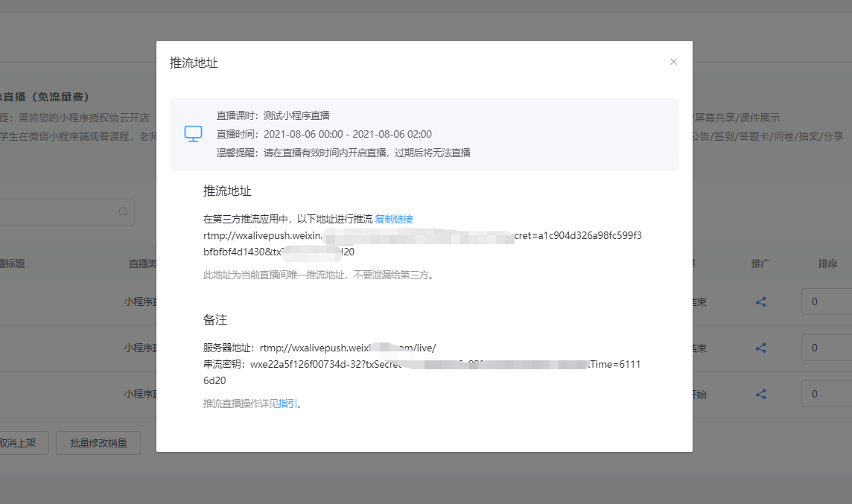
Task: Click share icon in third table row
Action: click(x=760, y=395)
